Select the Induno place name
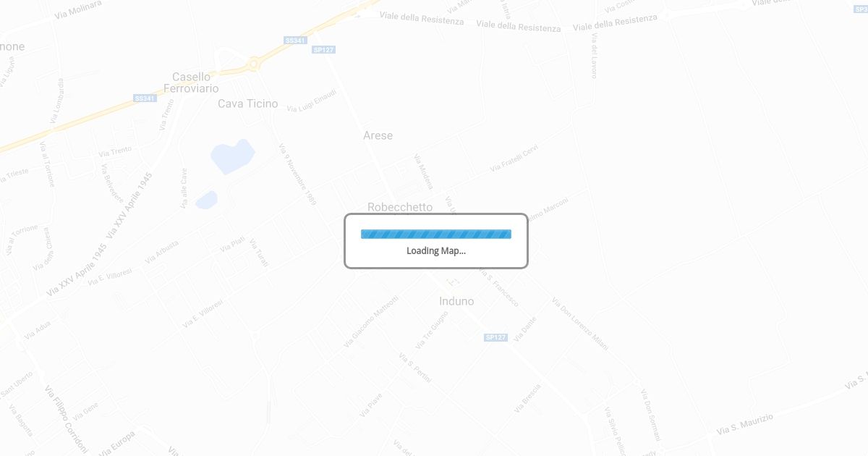The image size is (868, 456). (456, 301)
